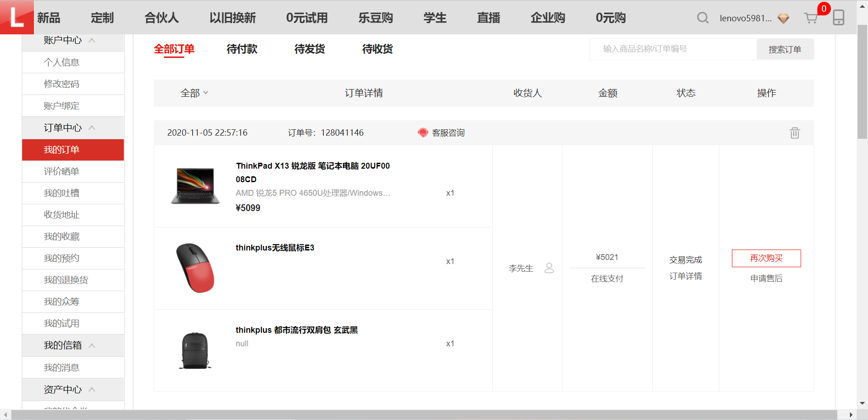Click the Lenovo L logo
Viewport: 868px width, 420px height.
tap(17, 17)
